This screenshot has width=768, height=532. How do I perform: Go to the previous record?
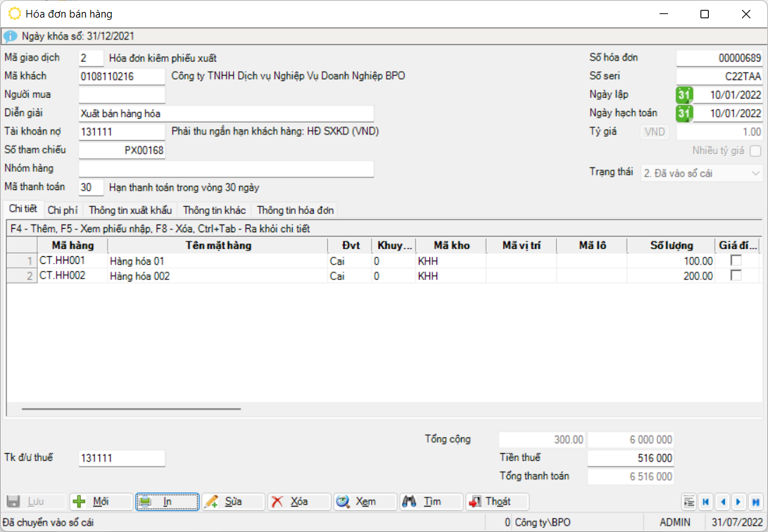[722, 502]
